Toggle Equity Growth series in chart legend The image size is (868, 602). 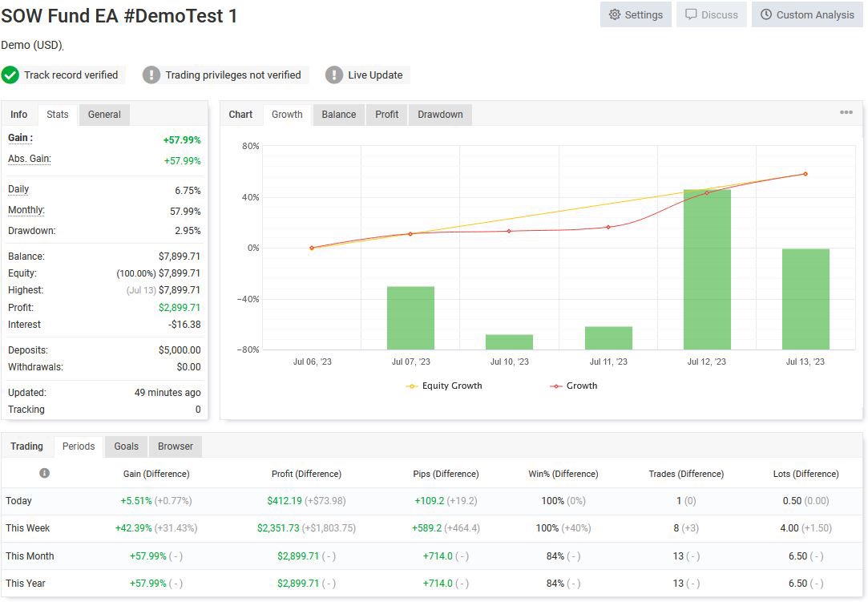click(x=444, y=386)
